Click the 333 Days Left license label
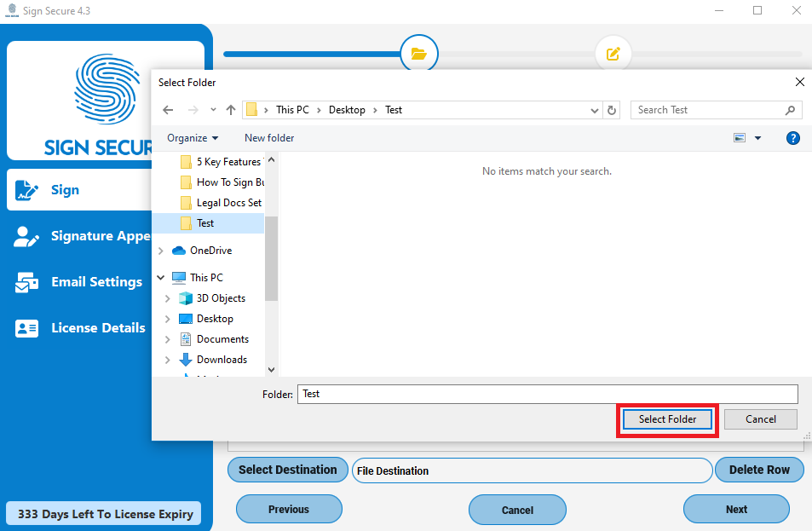The image size is (812, 531). click(x=104, y=513)
